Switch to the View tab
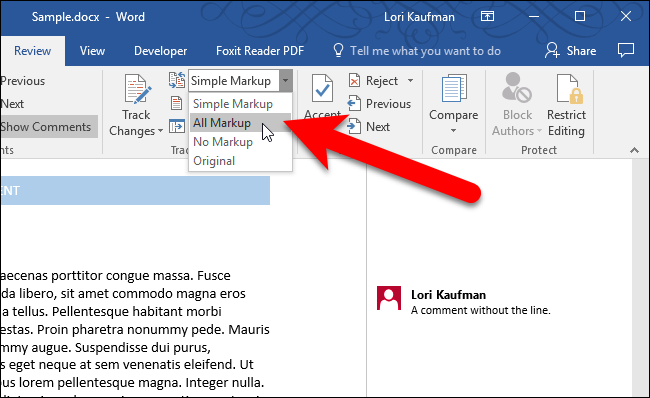The image size is (650, 398). point(92,51)
